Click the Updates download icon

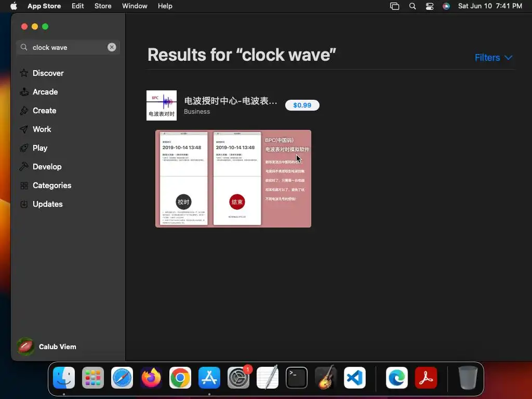click(24, 204)
